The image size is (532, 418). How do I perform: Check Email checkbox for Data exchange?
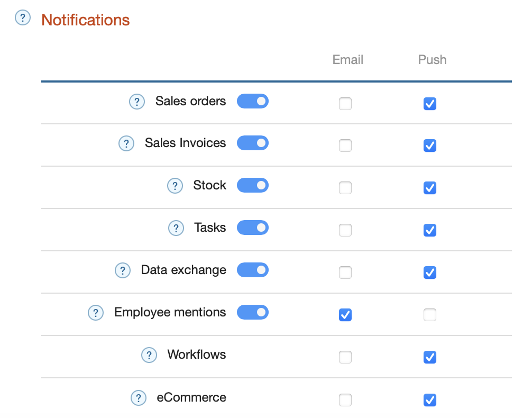345,272
